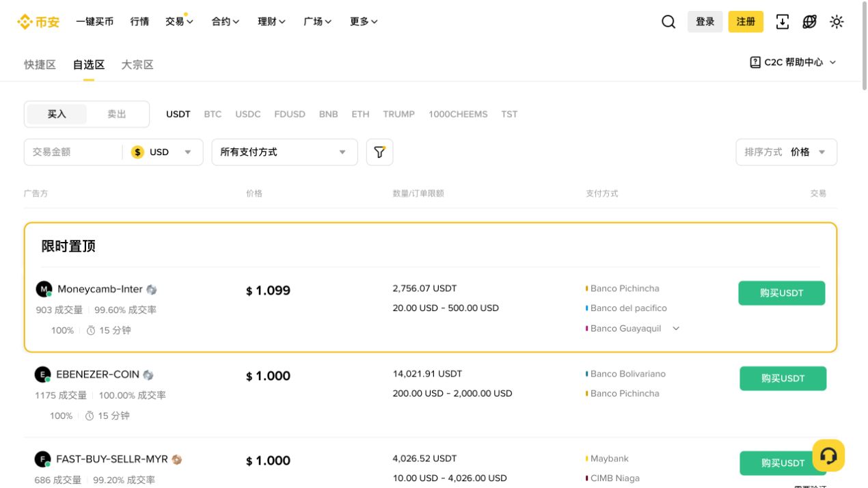868x488 pixels.
Task: Click the EBENEZER-COIN avatar
Action: 42,375
